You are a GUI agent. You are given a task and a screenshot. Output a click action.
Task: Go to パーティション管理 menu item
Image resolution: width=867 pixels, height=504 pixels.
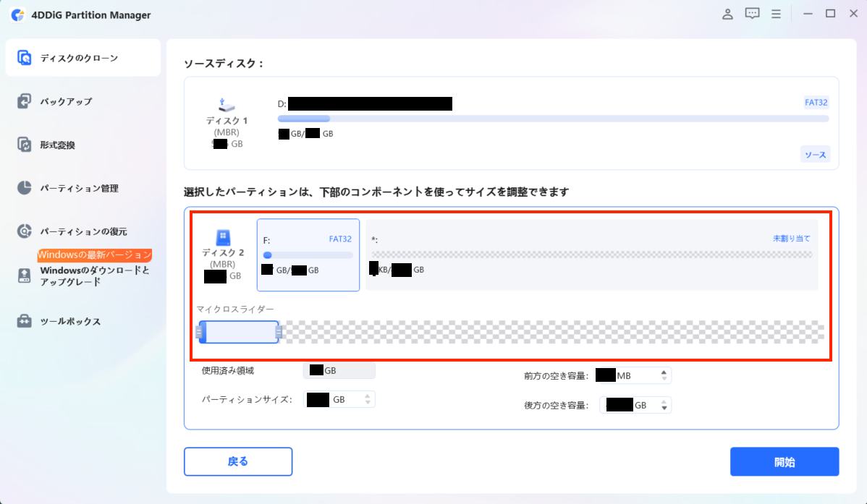(79, 188)
